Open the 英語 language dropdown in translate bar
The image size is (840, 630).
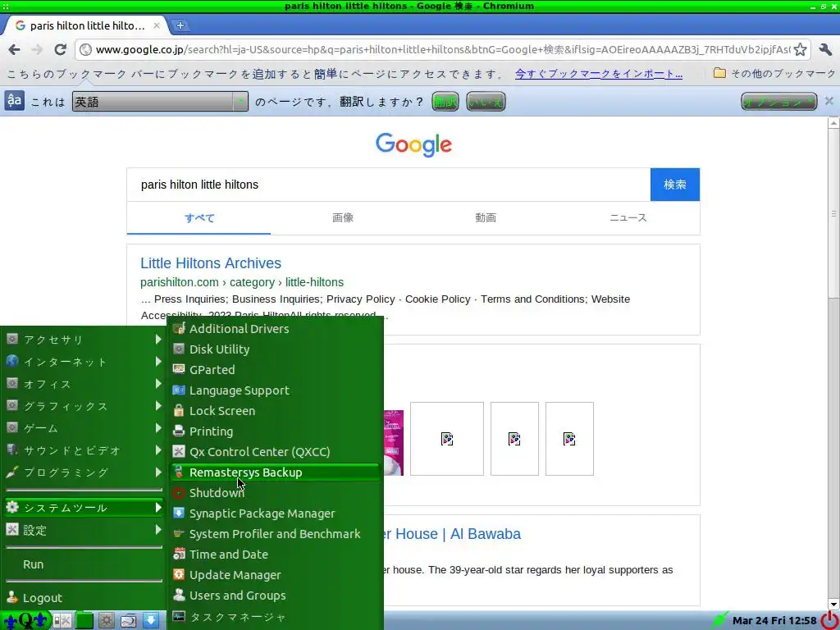160,101
